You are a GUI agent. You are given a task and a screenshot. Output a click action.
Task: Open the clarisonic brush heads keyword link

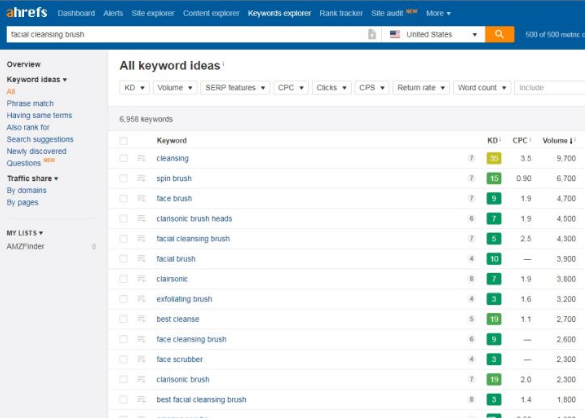point(194,219)
